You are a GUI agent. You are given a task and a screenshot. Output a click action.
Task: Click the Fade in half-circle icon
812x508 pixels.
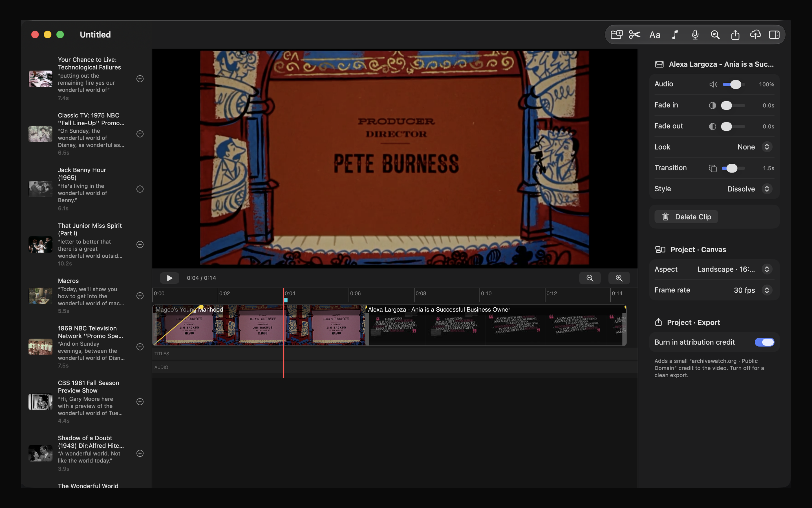[x=712, y=106]
